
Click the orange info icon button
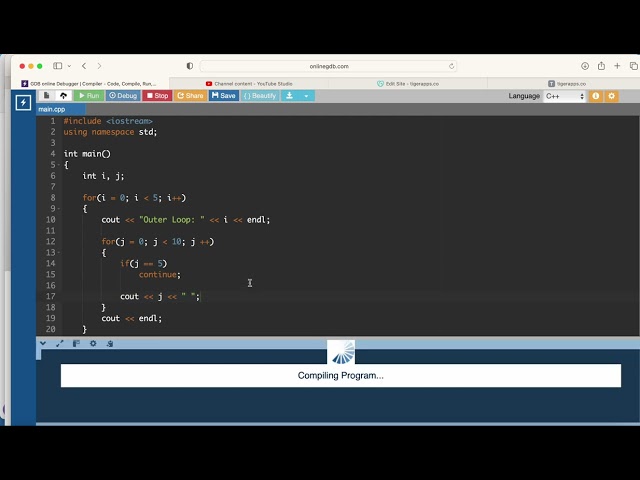coord(596,96)
